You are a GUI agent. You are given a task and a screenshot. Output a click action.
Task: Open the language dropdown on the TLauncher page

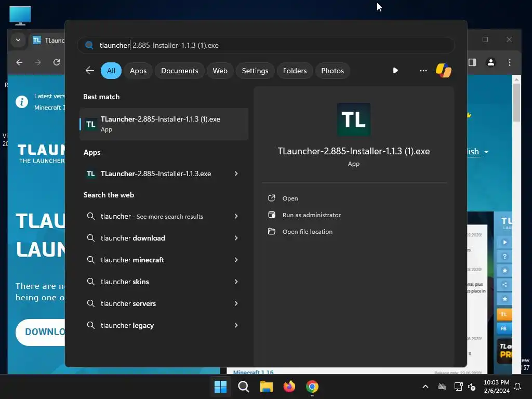(x=478, y=152)
